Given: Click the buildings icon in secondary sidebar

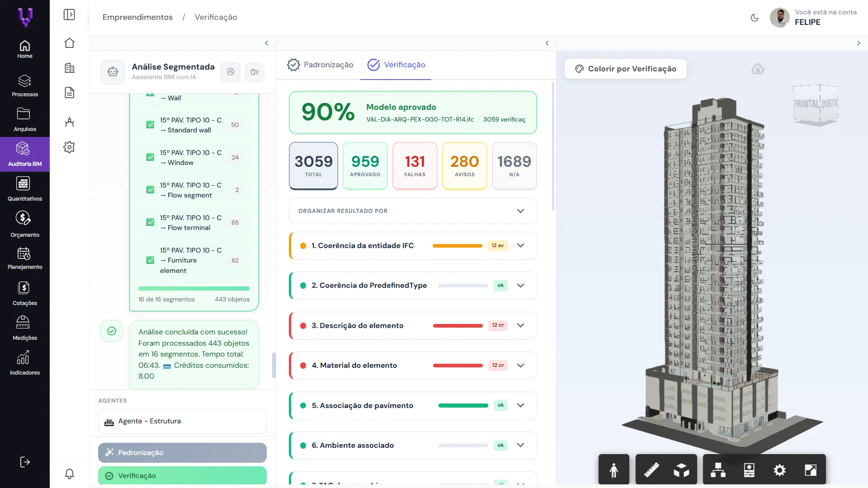Looking at the screenshot, I should point(69,68).
